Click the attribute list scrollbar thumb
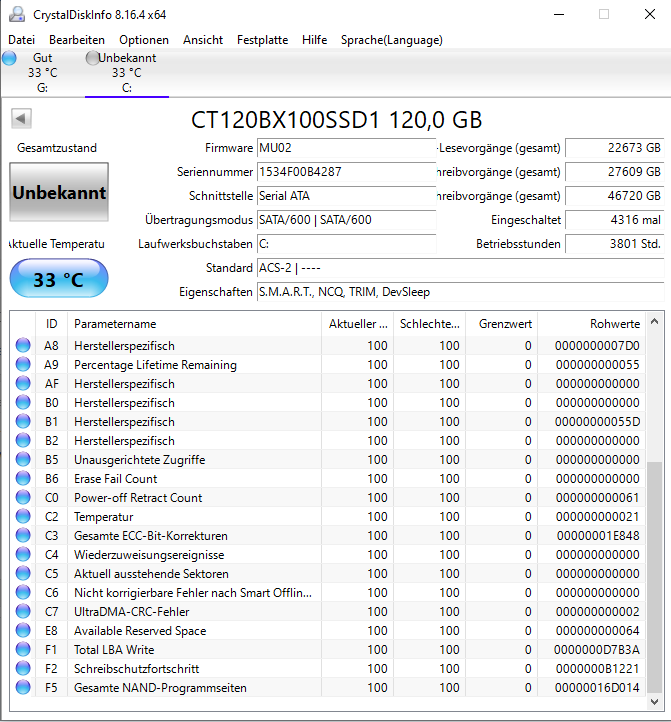The image size is (671, 722). [x=654, y=577]
